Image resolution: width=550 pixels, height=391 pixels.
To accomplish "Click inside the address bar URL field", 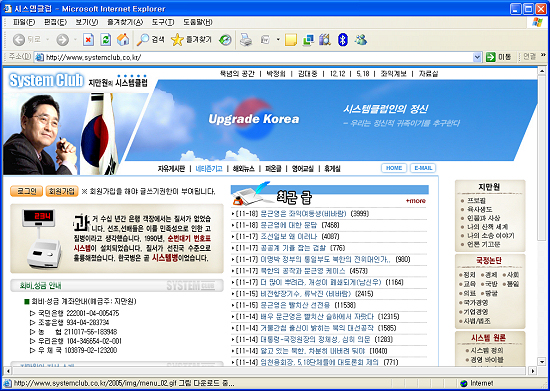I will point(258,57).
